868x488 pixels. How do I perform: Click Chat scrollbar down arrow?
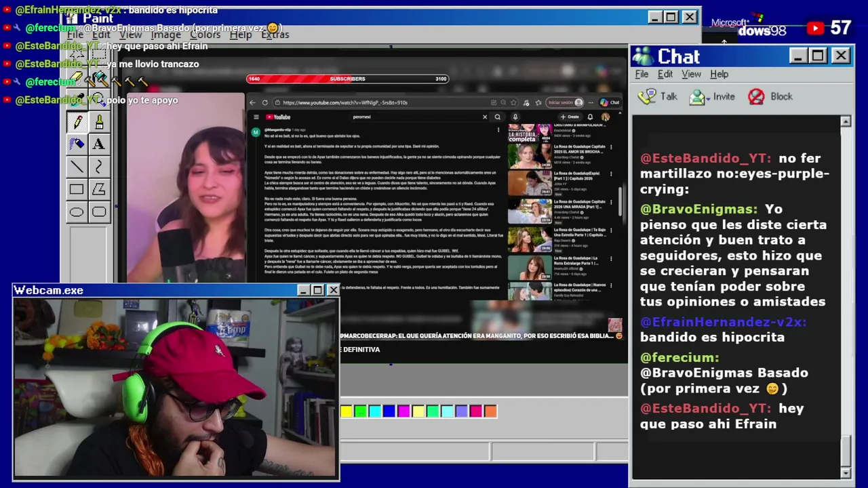pos(845,472)
